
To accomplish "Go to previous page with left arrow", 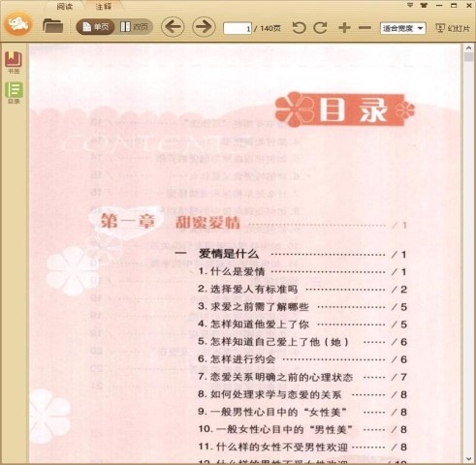I will click(x=173, y=27).
